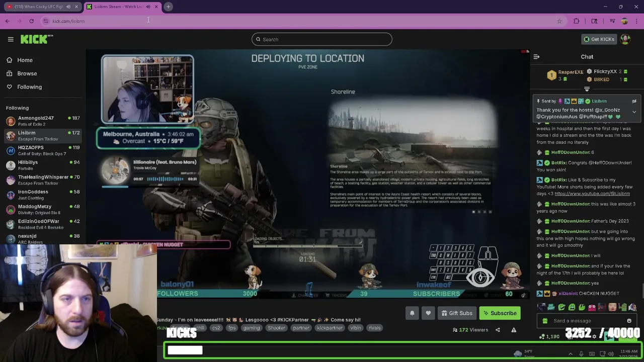The width and height of the screenshot is (644, 362).
Task: Report the stream warning icon
Action: click(514, 330)
